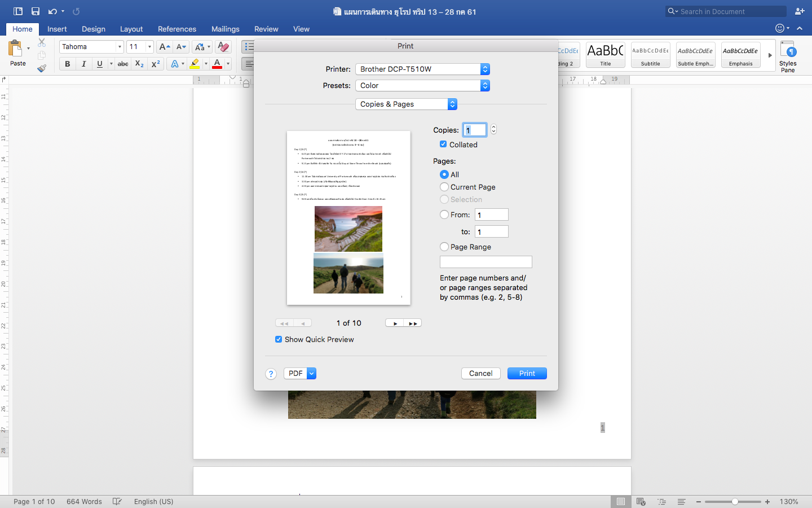812x508 pixels.
Task: Expand the Presets dropdown
Action: tap(422, 85)
